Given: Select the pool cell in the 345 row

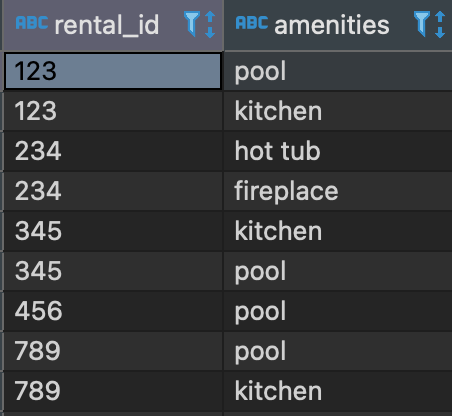Looking at the screenshot, I should [x=338, y=271].
